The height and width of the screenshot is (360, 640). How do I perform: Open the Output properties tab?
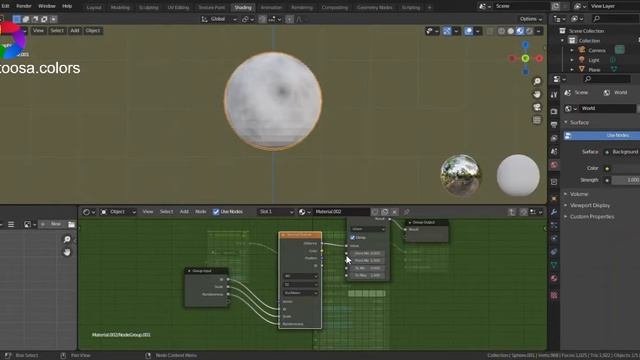554,124
